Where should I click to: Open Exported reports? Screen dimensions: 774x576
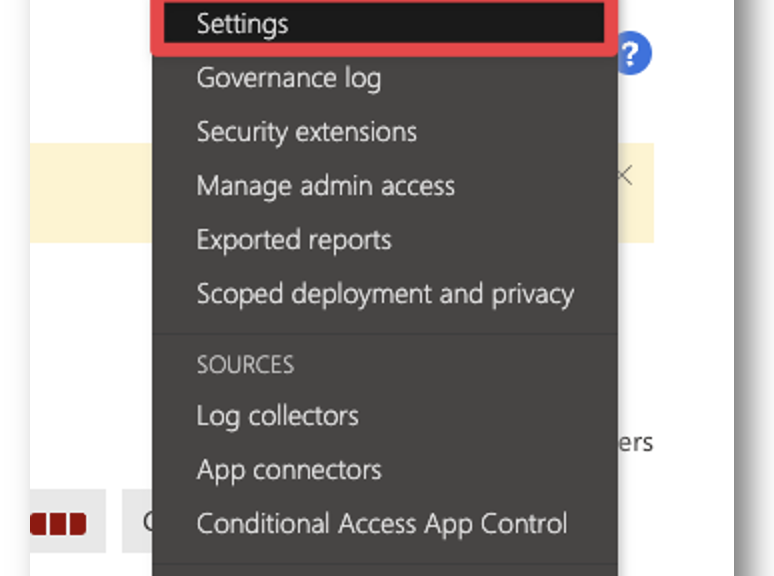point(294,240)
